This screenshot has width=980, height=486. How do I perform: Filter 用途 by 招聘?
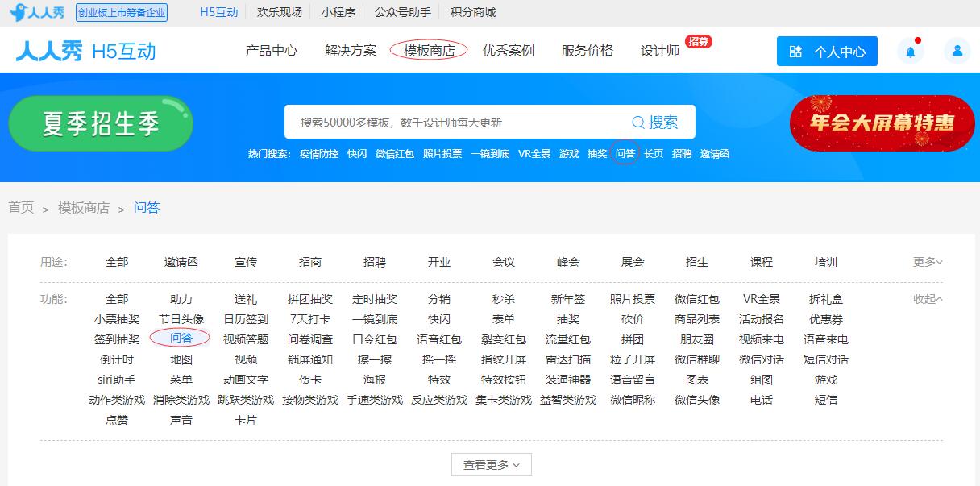coord(375,262)
